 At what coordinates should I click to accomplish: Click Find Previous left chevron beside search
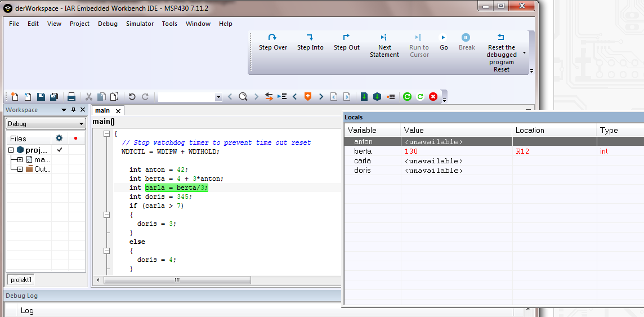(230, 96)
